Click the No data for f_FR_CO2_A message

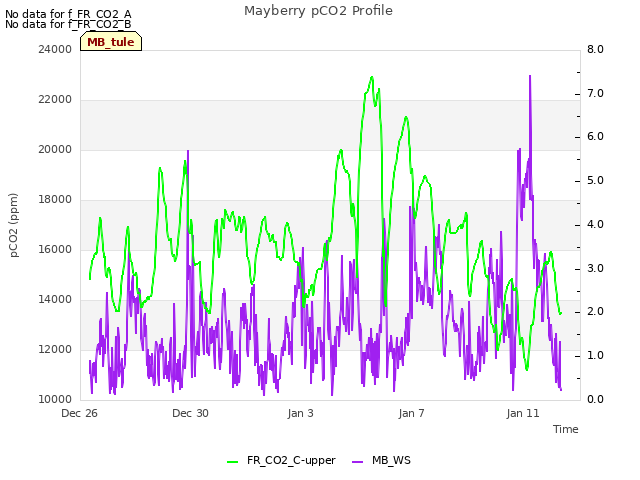coord(68,14)
